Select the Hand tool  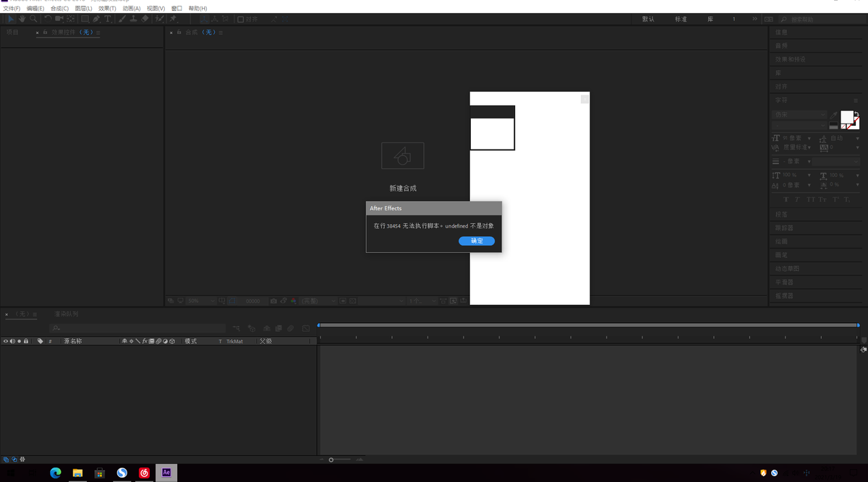tap(22, 19)
